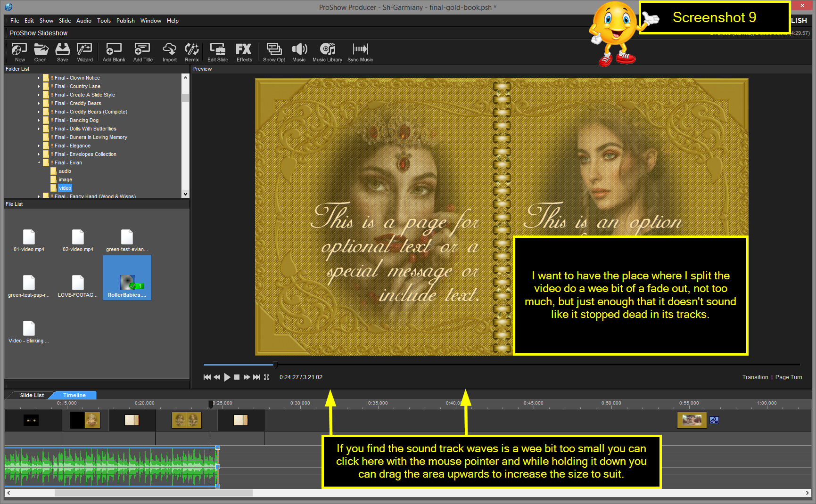Switch to the Timeline tab
Viewport: 816px width, 504px height.
(74, 395)
